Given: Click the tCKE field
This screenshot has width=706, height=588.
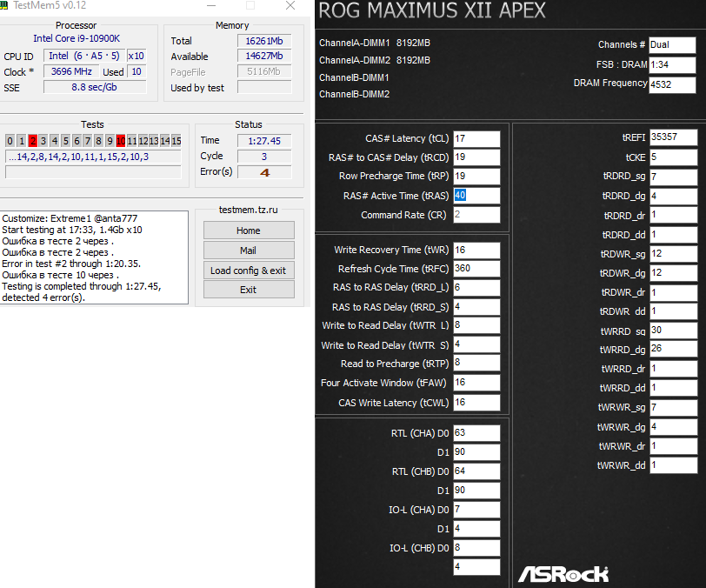Looking at the screenshot, I should (673, 157).
